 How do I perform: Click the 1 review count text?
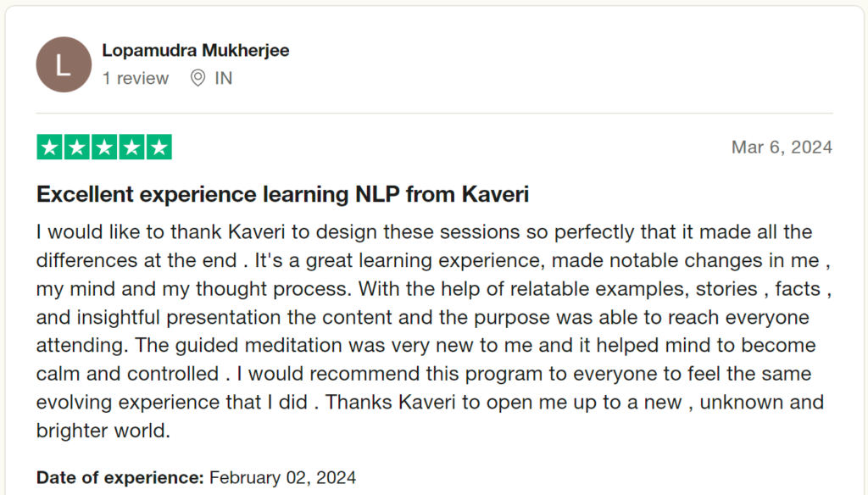[x=135, y=78]
